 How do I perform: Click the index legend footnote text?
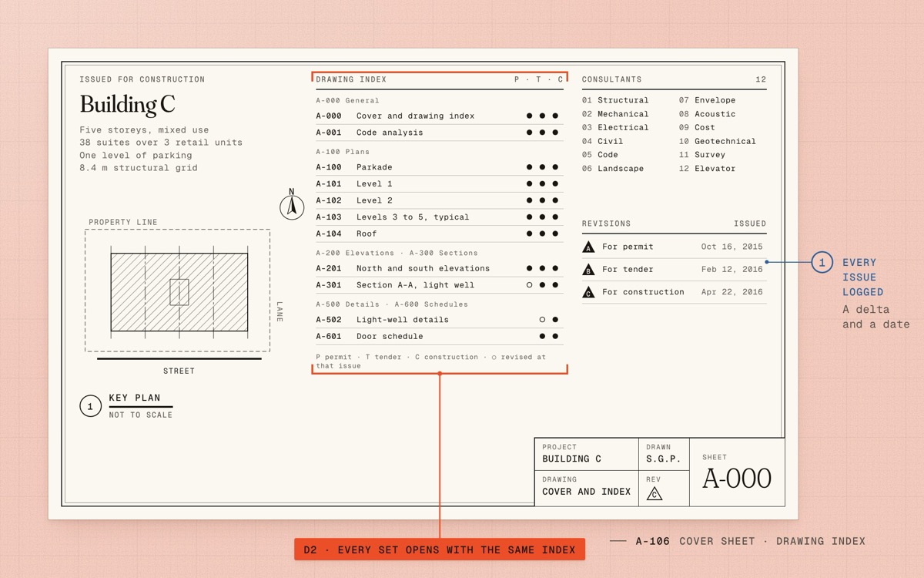pyautogui.click(x=430, y=361)
